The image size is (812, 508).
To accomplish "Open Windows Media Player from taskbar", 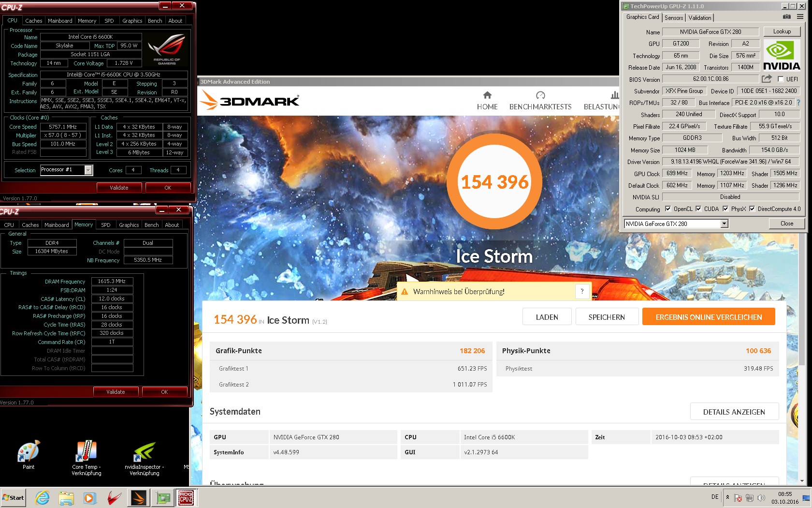I will (89, 498).
